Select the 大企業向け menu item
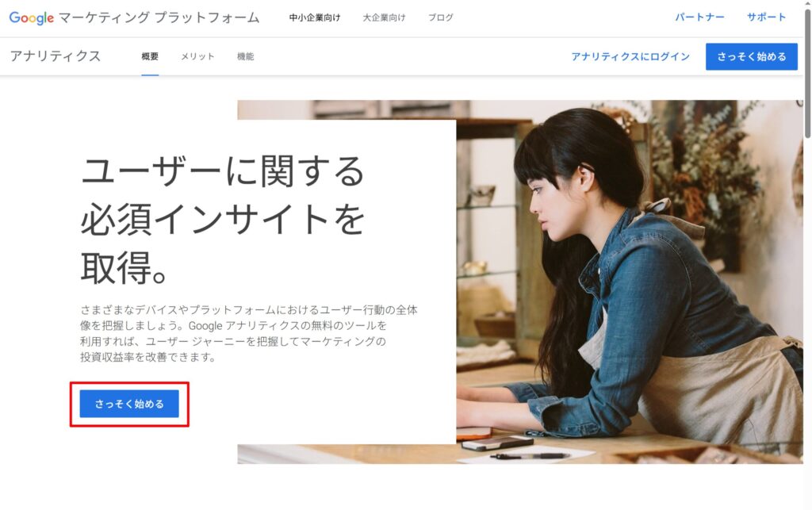Viewport: 812px width, 510px height. pyautogui.click(x=384, y=17)
